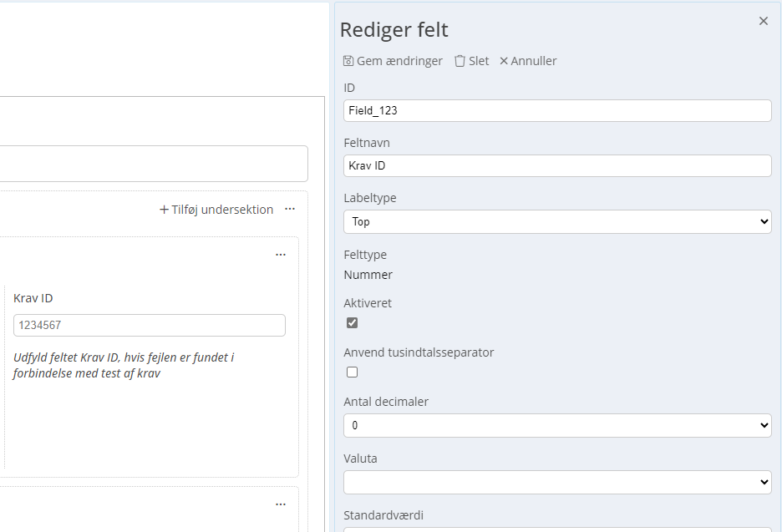The image size is (782, 532).
Task: Focus the Feltnavn input field
Action: click(557, 165)
